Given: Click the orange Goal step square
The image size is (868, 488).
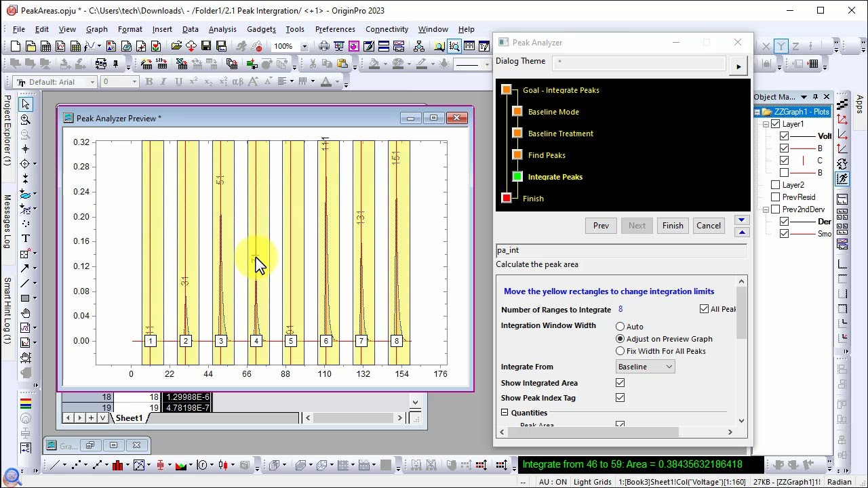Looking at the screenshot, I should coord(507,90).
